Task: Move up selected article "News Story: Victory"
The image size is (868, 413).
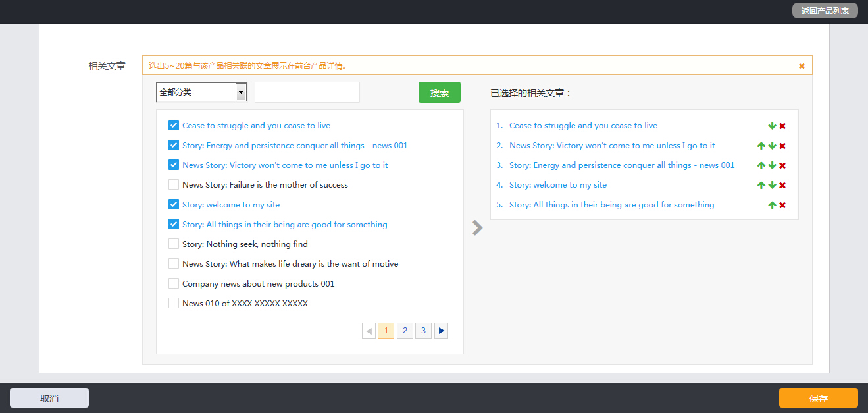Action: 761,146
